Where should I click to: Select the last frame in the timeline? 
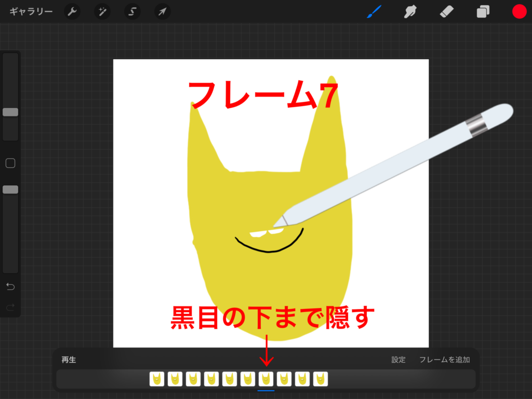click(x=321, y=379)
